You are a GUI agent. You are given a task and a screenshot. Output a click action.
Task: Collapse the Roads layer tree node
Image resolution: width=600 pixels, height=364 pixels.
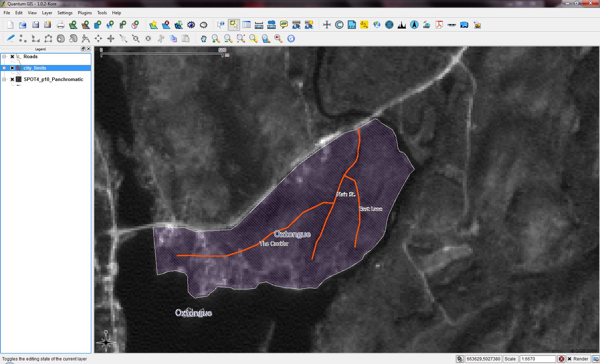(x=4, y=57)
